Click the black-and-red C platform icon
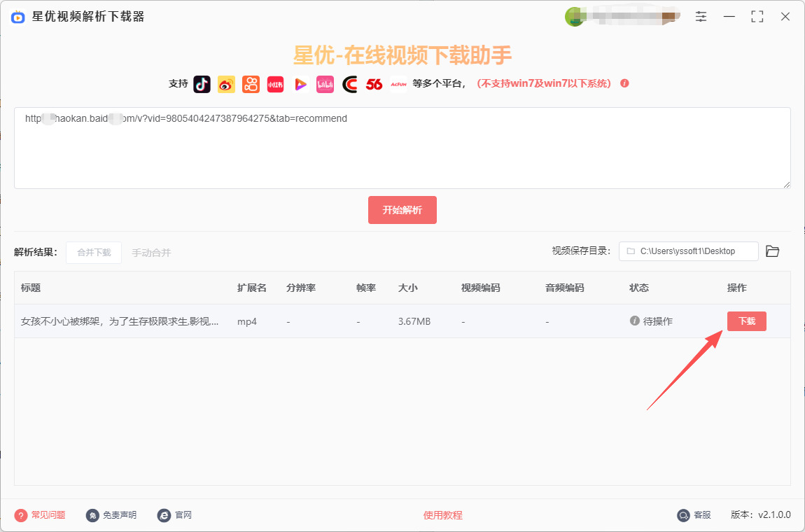 [349, 84]
